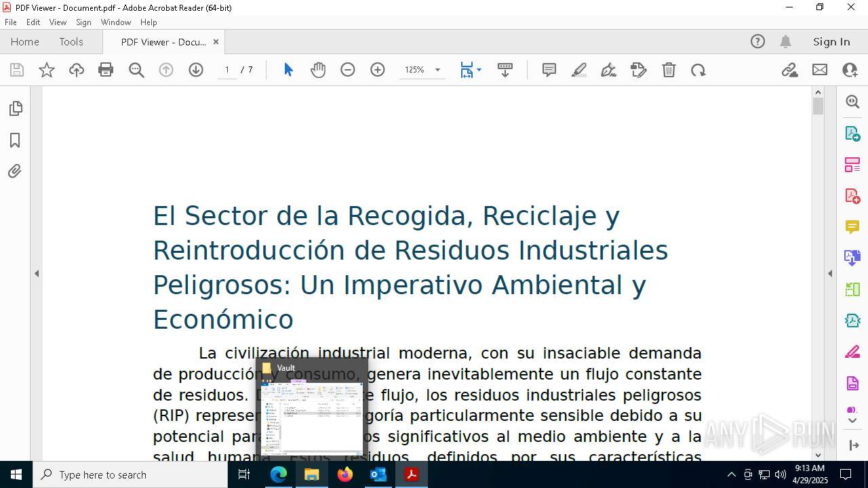Image resolution: width=868 pixels, height=488 pixels.
Task: Open Outlook from taskbar
Action: coord(378,474)
